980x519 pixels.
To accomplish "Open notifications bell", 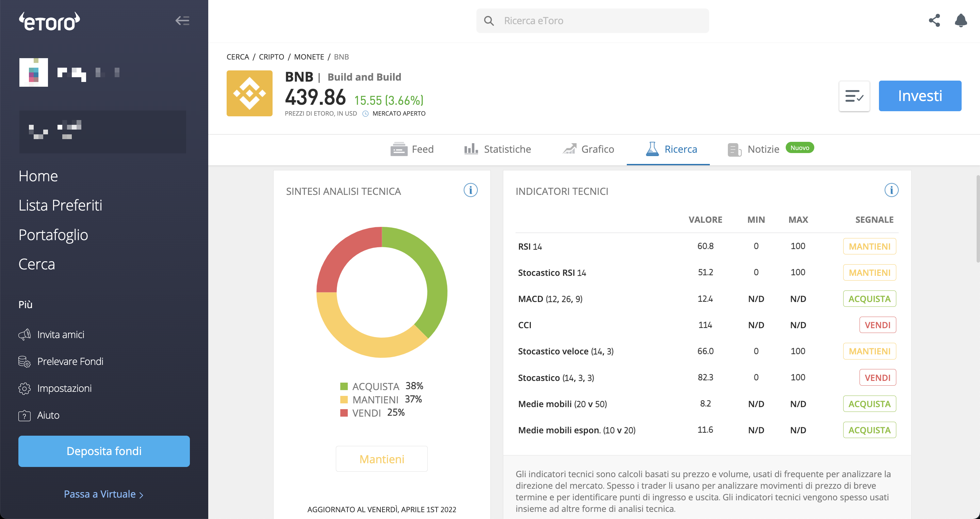I will pyautogui.click(x=961, y=20).
